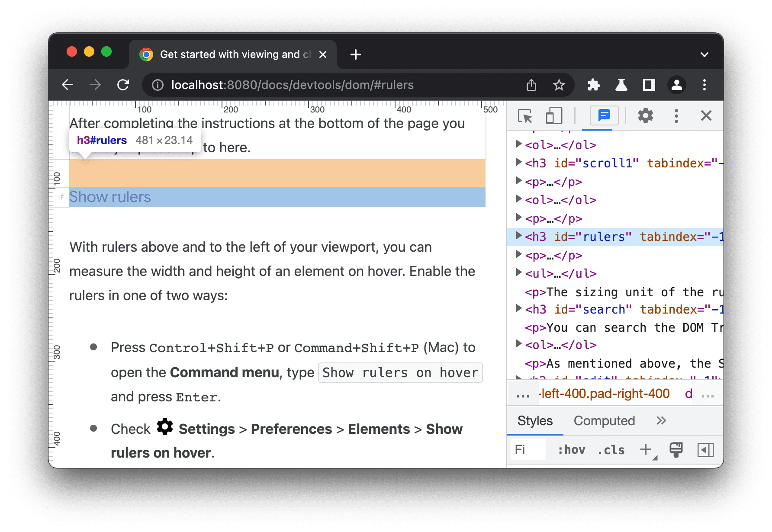
Task: Reload the page with the refresh button
Action: pyautogui.click(x=123, y=85)
